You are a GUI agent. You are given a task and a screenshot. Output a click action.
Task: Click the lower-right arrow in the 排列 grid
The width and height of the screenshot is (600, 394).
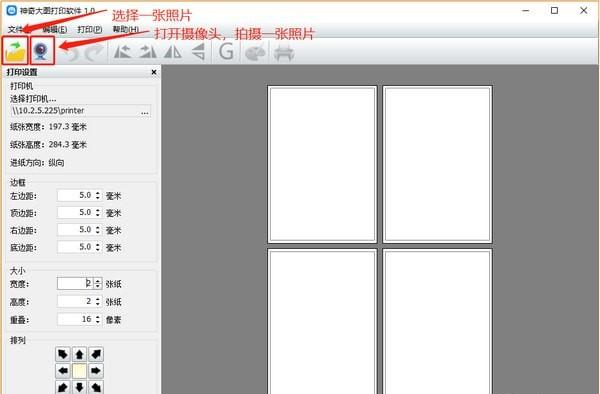(x=96, y=387)
